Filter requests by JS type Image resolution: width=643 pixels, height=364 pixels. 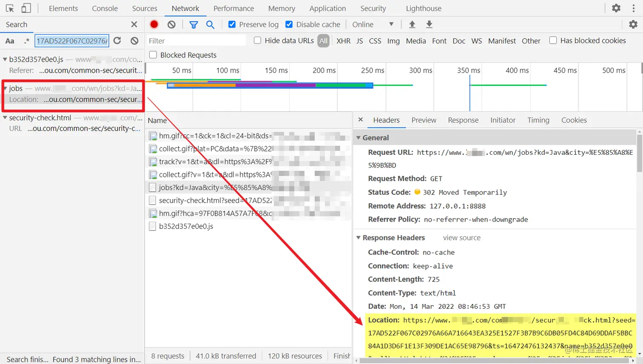pos(360,41)
